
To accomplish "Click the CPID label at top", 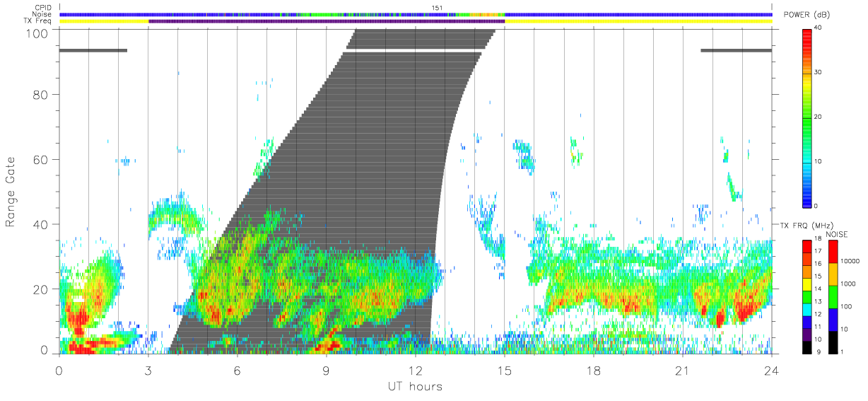I will pyautogui.click(x=42, y=8).
